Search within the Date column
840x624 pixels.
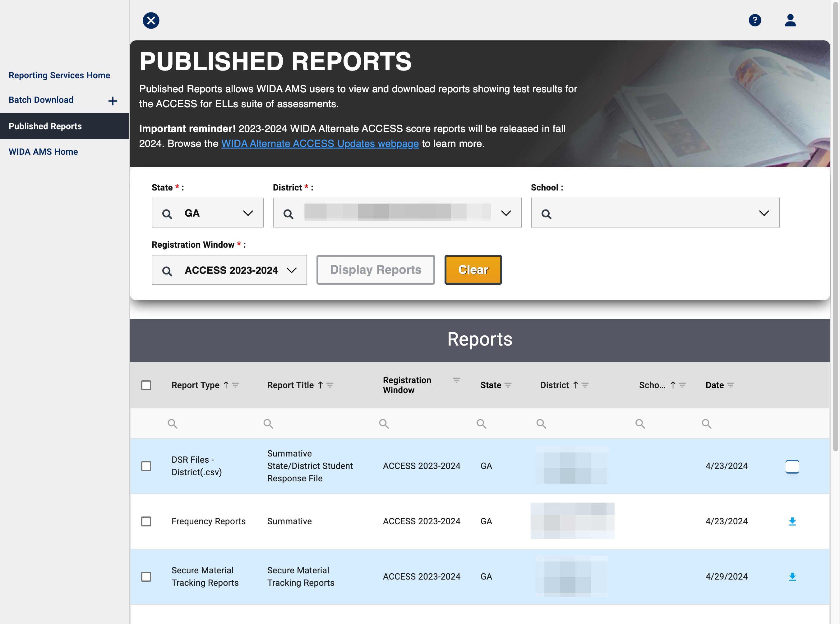[x=706, y=424]
